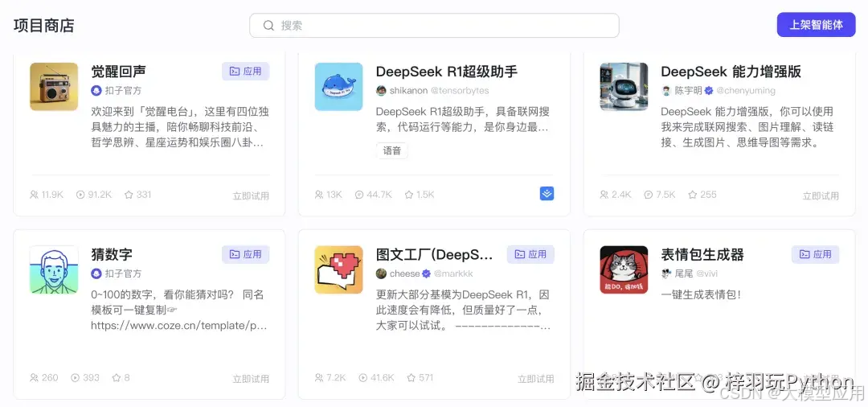The image size is (868, 407).
Task: Click star icon showing 255
Action: pyautogui.click(x=693, y=195)
